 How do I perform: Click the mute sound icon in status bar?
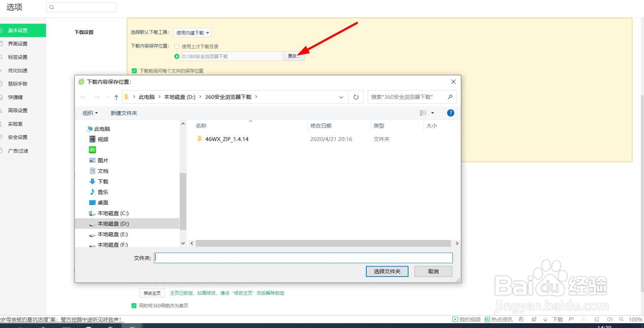pos(609,320)
